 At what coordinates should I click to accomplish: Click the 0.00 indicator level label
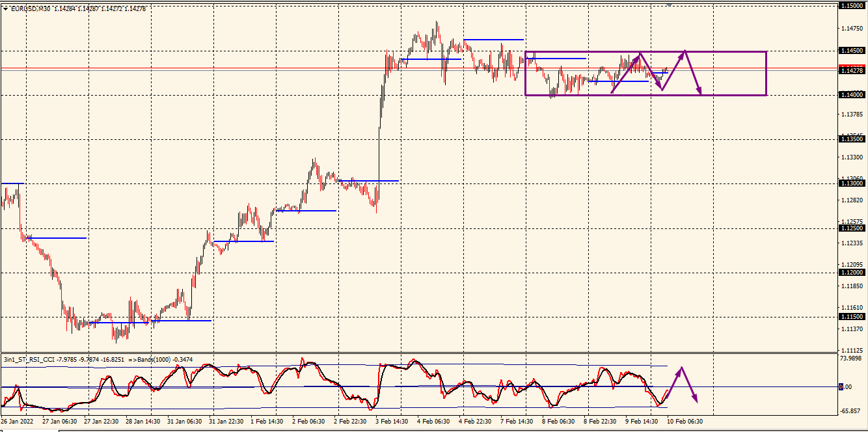pyautogui.click(x=845, y=387)
